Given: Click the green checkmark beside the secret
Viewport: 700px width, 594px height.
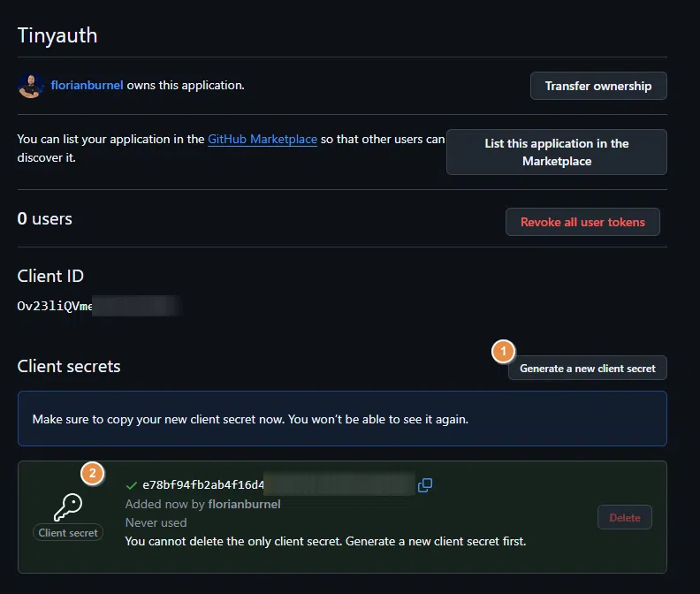Looking at the screenshot, I should pyautogui.click(x=132, y=485).
